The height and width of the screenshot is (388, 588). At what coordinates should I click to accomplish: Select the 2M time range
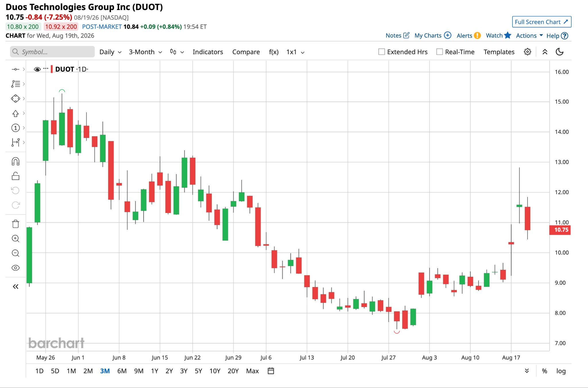click(88, 371)
